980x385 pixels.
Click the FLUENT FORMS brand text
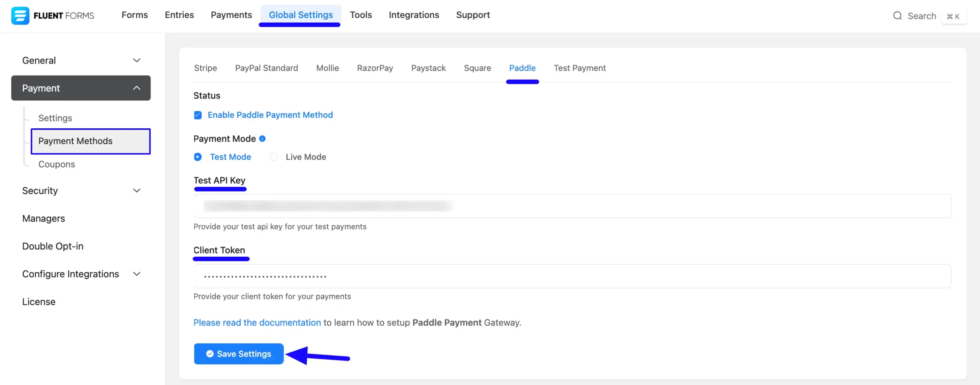[x=64, y=16]
